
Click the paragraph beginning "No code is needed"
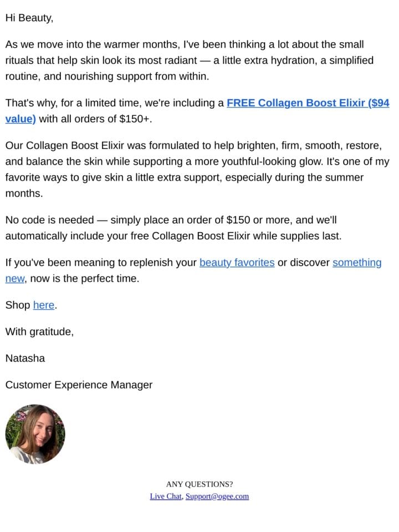coord(173,228)
